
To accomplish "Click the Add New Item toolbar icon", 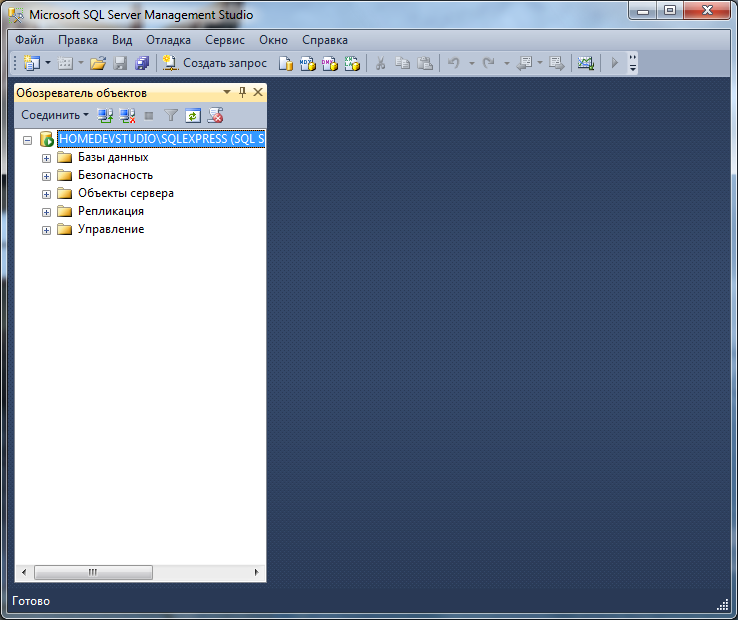I will pos(65,63).
